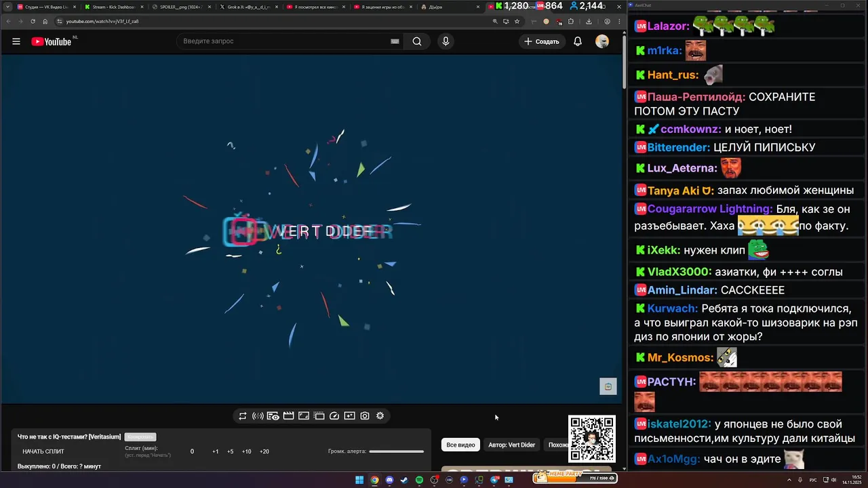Add +5 minutes to the split

tap(231, 451)
